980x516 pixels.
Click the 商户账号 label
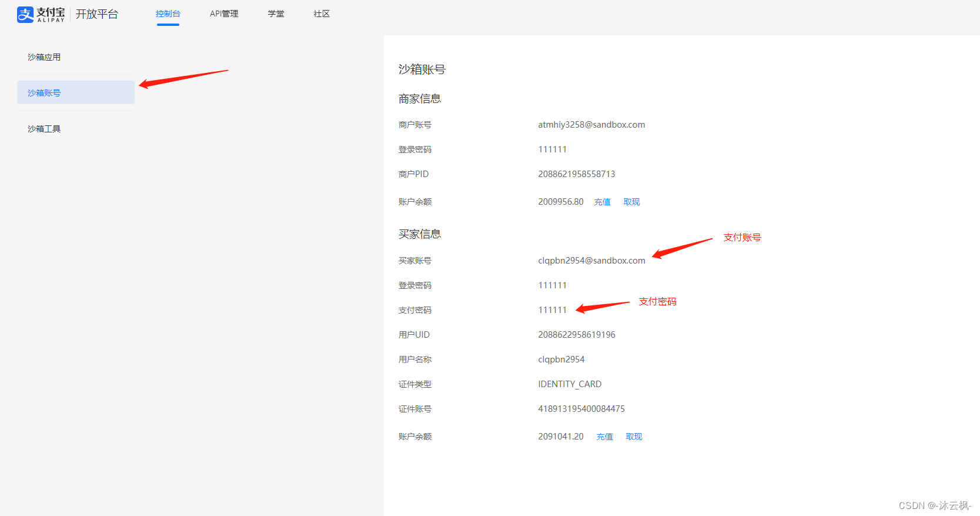click(x=415, y=125)
